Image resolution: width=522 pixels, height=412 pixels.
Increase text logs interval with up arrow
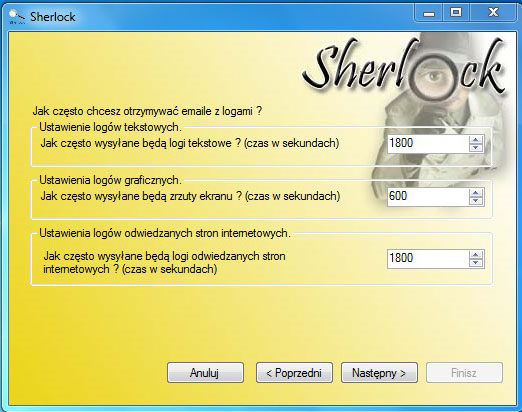pyautogui.click(x=476, y=140)
